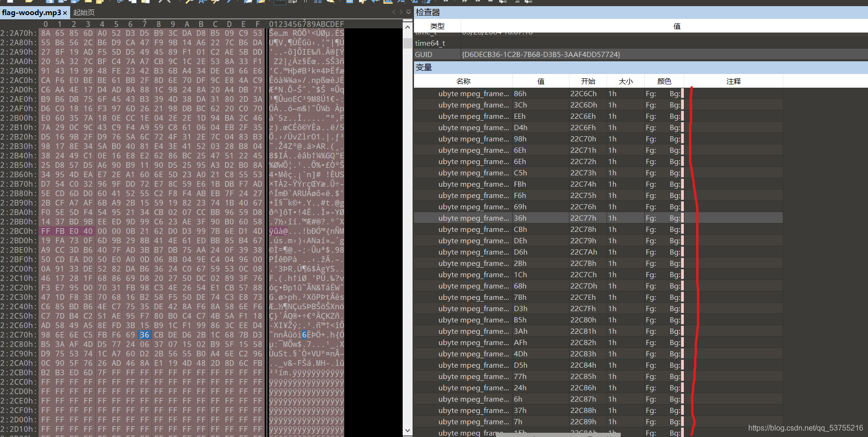Open the tab list dropdown arrow

[408, 12]
